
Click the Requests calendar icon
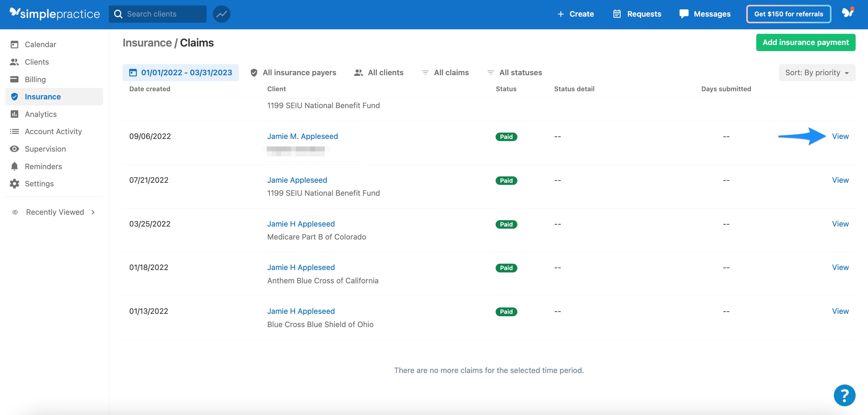tap(617, 14)
